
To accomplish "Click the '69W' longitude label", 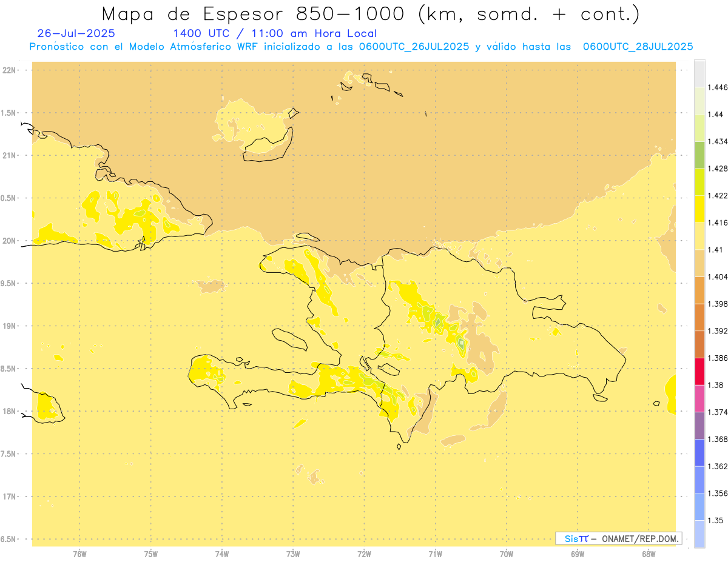I will (x=578, y=554).
